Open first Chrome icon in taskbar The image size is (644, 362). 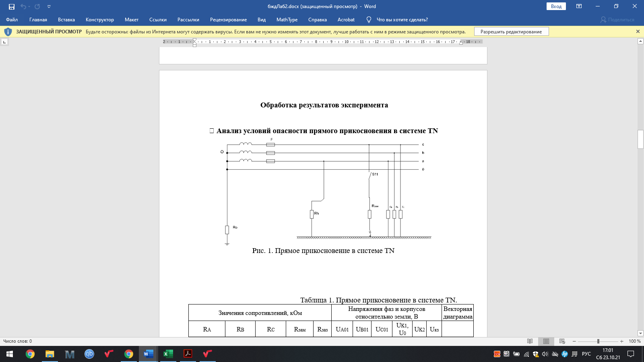pyautogui.click(x=30, y=354)
